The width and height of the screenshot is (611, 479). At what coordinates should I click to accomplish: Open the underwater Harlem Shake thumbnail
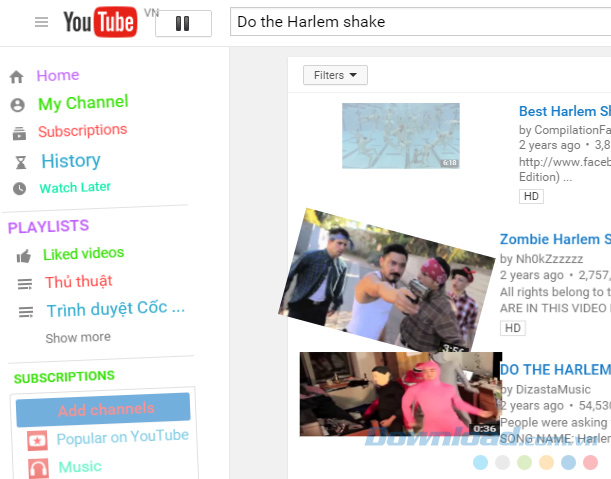[x=401, y=136]
